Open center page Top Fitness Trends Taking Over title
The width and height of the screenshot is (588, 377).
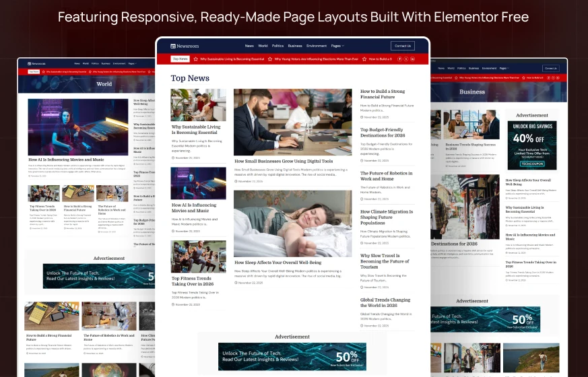(193, 281)
